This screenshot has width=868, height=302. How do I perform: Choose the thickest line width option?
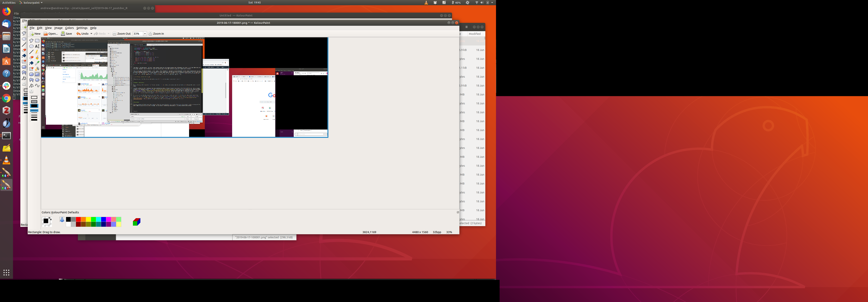coord(34,120)
